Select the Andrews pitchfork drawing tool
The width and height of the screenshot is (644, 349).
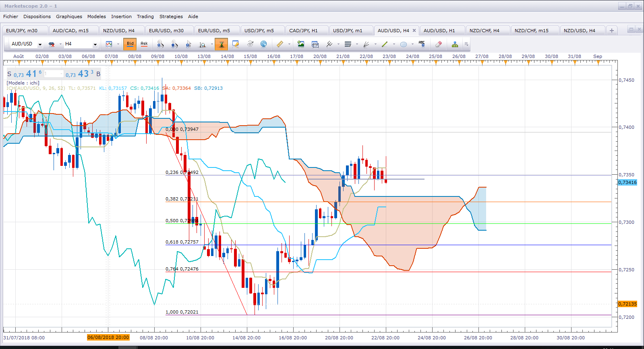coord(329,44)
